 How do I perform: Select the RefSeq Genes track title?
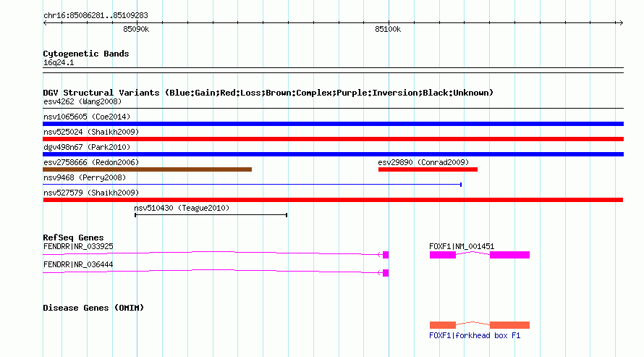coord(73,238)
